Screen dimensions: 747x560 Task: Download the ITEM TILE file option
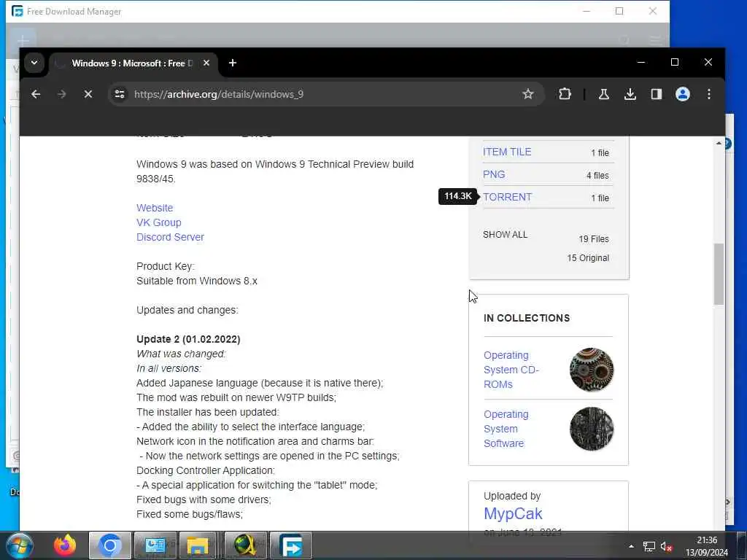click(x=507, y=152)
